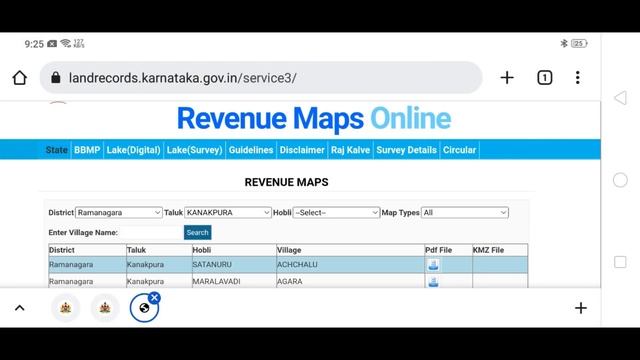This screenshot has width=640, height=360.
Task: Open the Circular tab
Action: pyautogui.click(x=459, y=150)
